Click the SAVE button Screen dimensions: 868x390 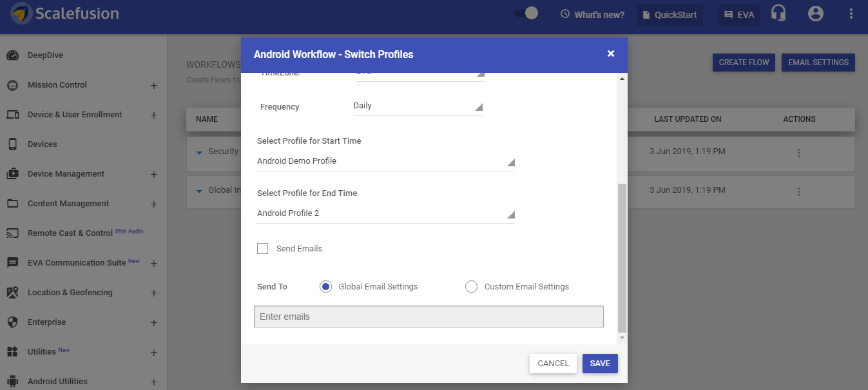[600, 364]
